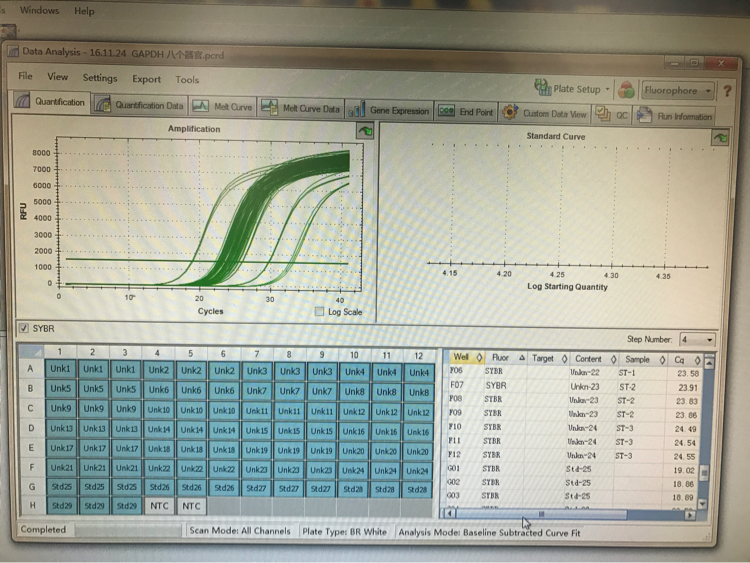Image resolution: width=750 pixels, height=563 pixels.
Task: Switch to the Quantification tab
Action: click(x=50, y=101)
